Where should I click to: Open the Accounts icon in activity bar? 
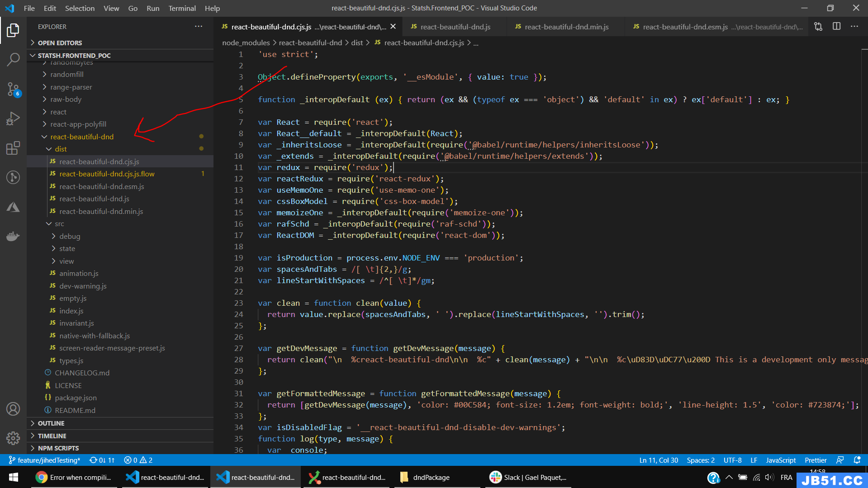[x=13, y=409]
